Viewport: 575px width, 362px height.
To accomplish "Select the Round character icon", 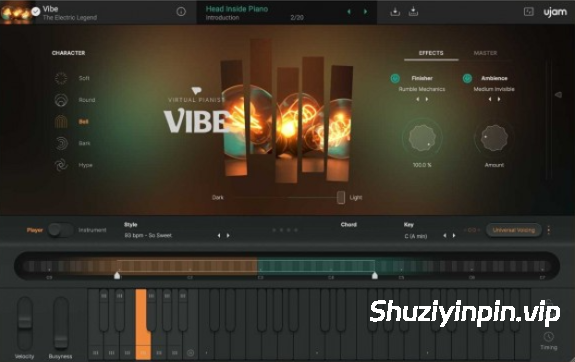I will [x=61, y=100].
